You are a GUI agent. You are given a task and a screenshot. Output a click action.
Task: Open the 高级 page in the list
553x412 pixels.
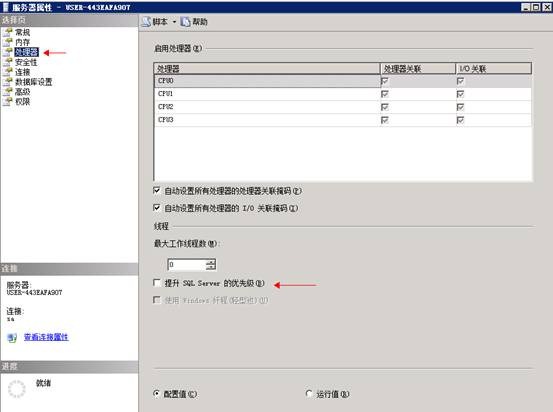pos(23,92)
